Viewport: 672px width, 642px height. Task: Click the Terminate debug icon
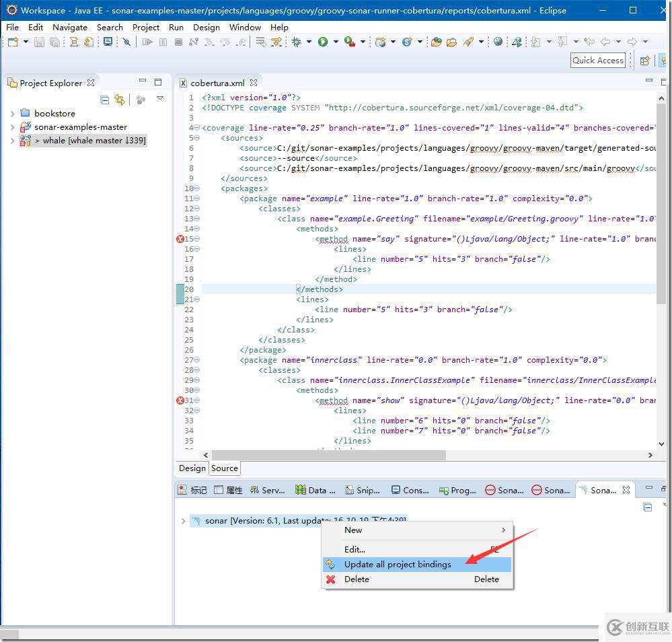(x=179, y=42)
